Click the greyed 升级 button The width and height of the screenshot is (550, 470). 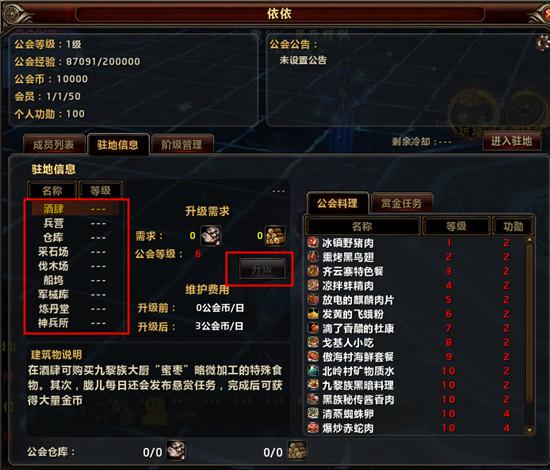click(262, 269)
